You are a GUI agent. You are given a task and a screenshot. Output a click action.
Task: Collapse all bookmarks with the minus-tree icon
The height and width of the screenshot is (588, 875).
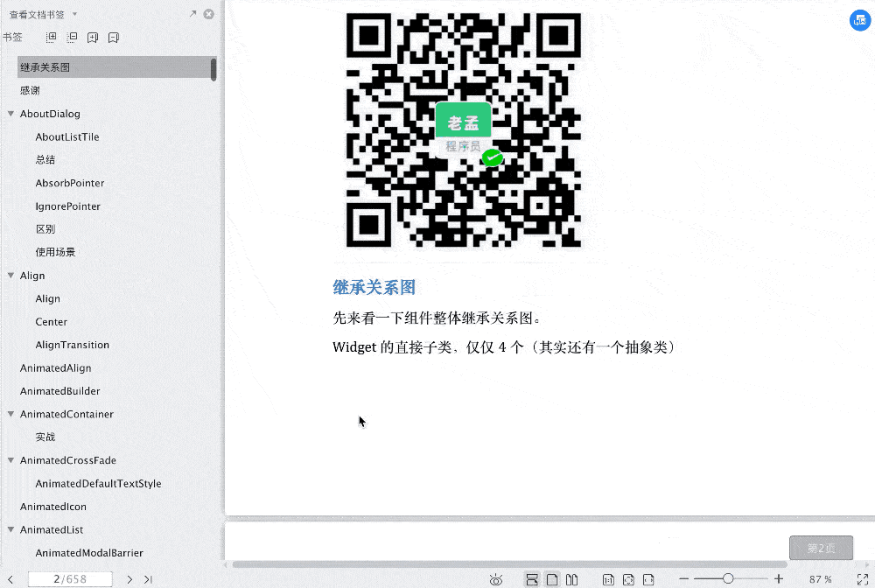coord(72,38)
